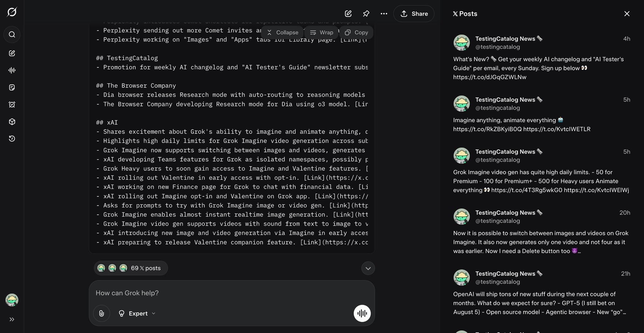Toggle Wrap on the code block

(321, 32)
